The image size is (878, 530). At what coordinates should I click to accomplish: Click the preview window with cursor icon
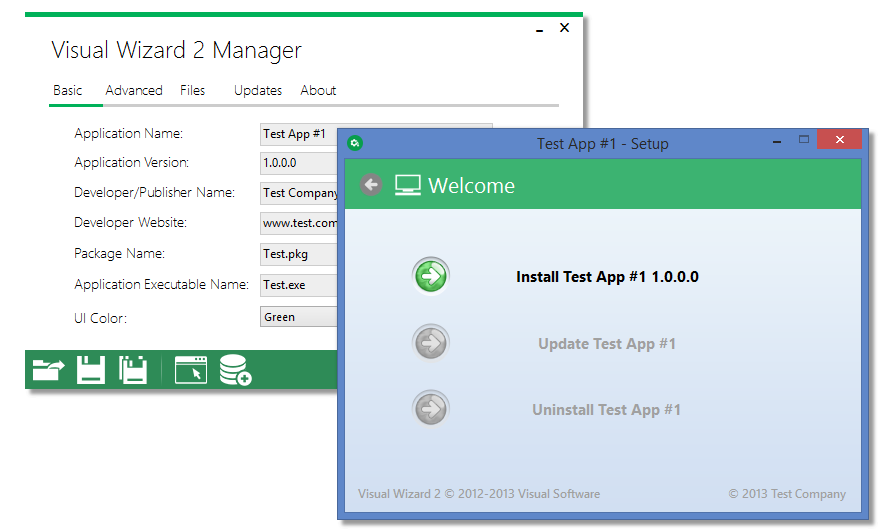[x=190, y=370]
